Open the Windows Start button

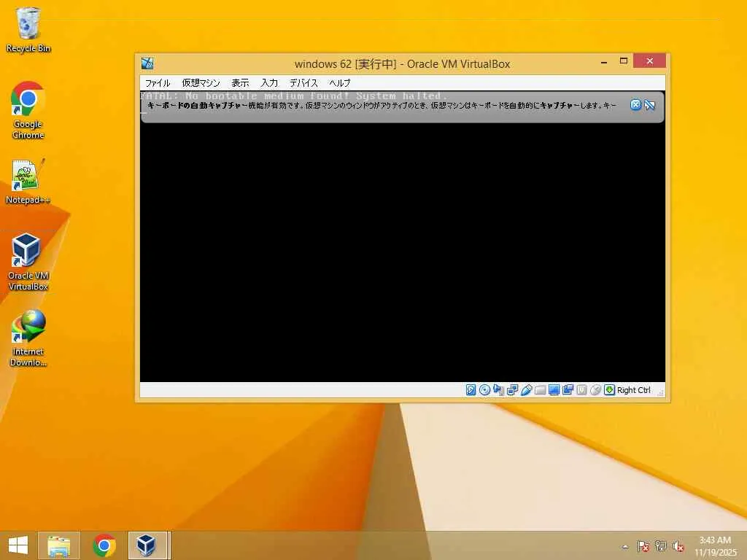(18, 545)
